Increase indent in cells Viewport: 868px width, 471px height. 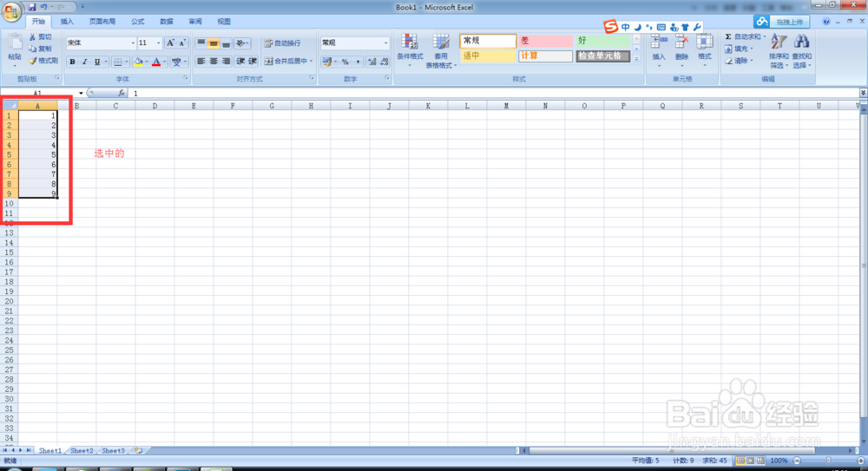pyautogui.click(x=253, y=62)
